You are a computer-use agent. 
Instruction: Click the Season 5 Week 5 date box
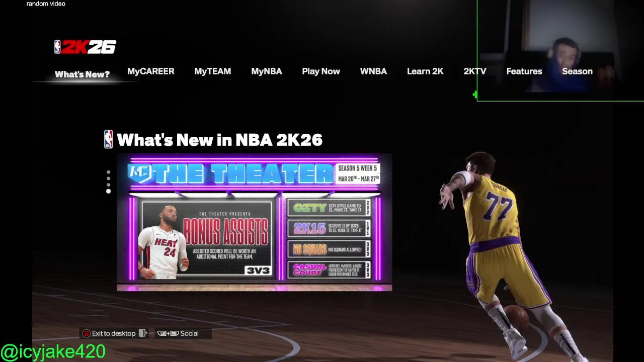click(x=358, y=174)
